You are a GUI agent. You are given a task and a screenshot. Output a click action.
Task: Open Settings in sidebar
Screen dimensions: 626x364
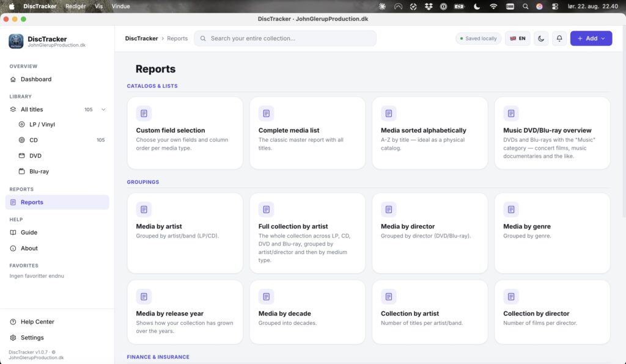(57, 338)
